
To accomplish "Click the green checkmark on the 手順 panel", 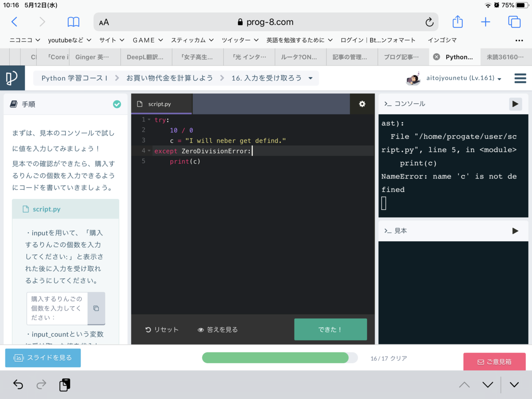I will (117, 104).
